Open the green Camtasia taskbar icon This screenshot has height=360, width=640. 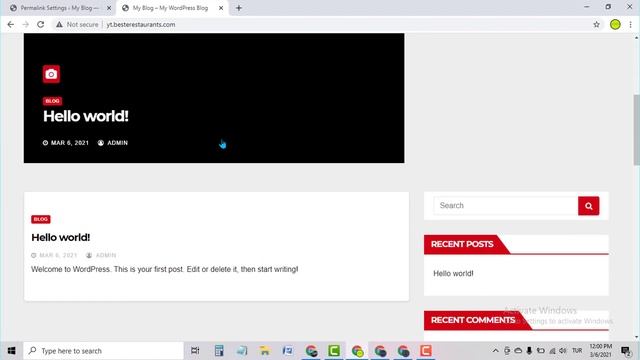pyautogui.click(x=334, y=351)
